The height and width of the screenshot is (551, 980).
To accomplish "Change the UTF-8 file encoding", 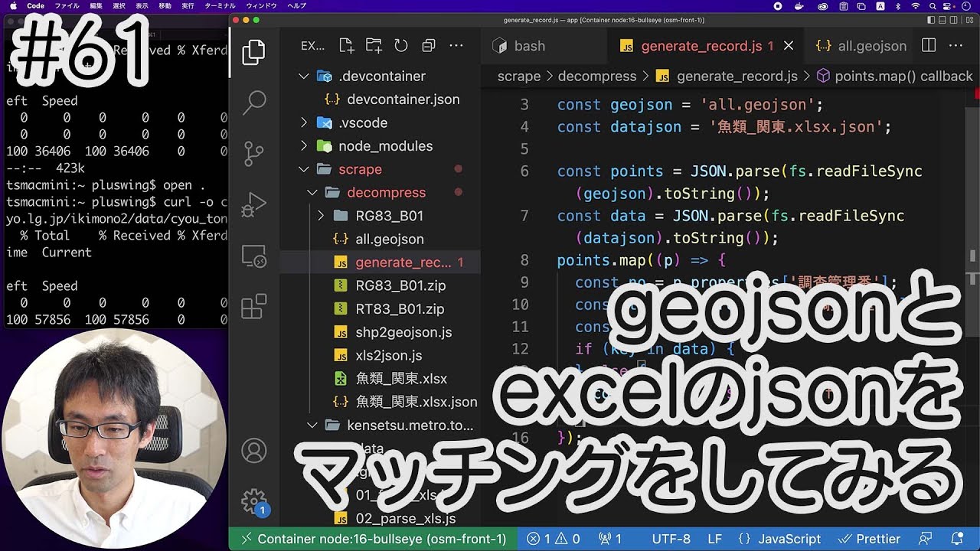I will point(671,539).
